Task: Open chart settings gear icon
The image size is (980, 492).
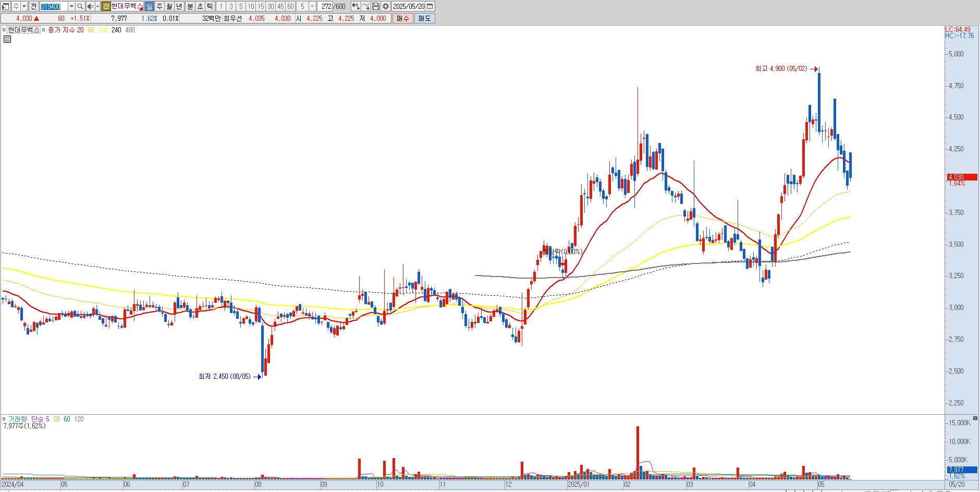Action: point(385,6)
